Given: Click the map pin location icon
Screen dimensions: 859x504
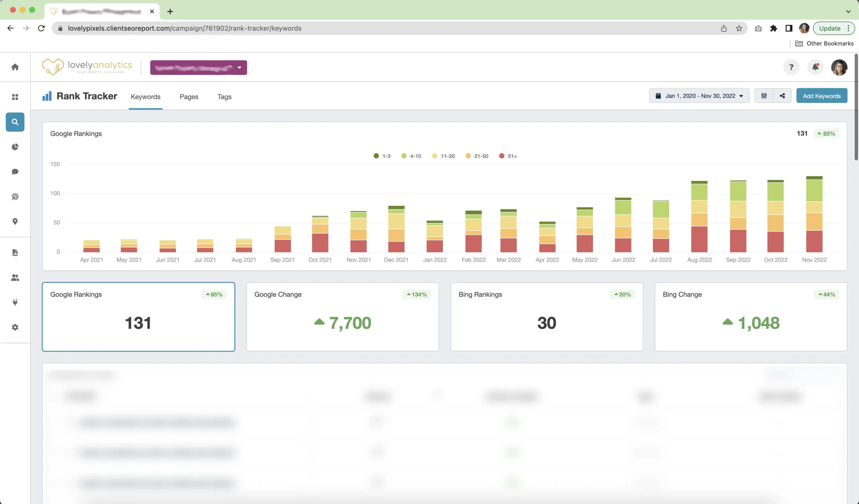Looking at the screenshot, I should [x=15, y=222].
